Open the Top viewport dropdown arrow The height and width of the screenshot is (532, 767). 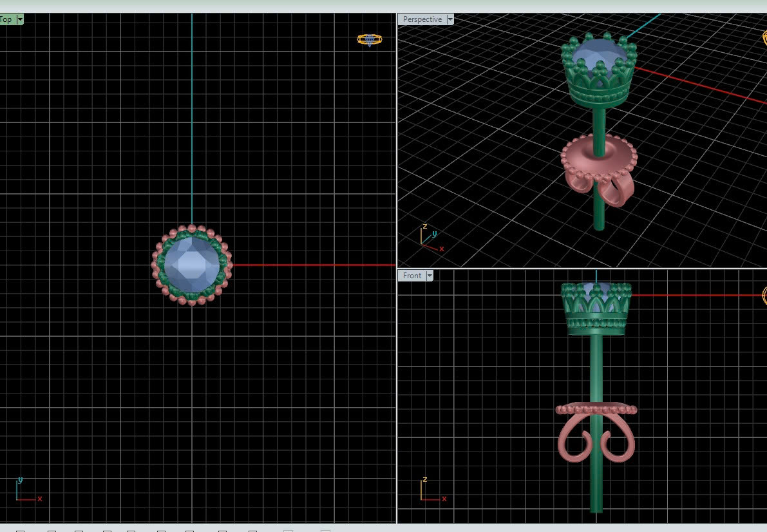click(20, 19)
